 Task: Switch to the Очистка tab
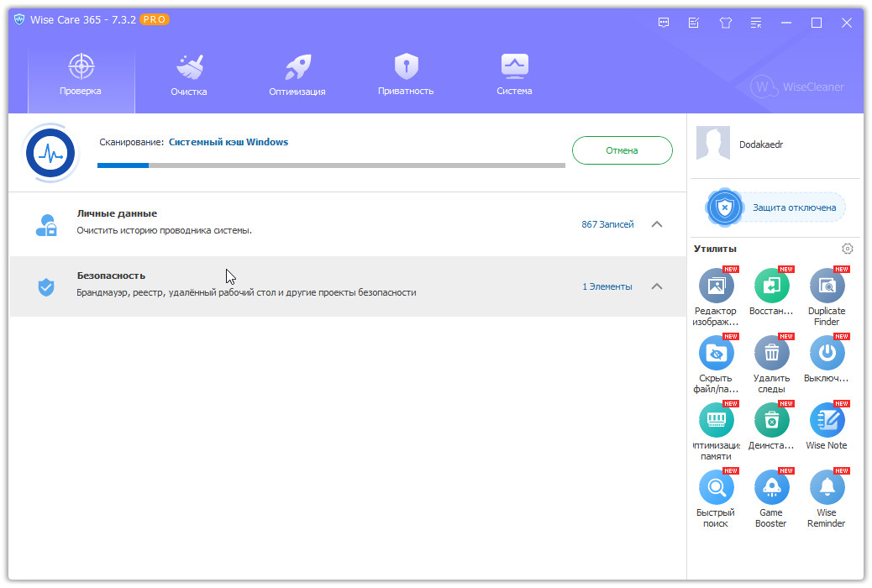pyautogui.click(x=188, y=75)
